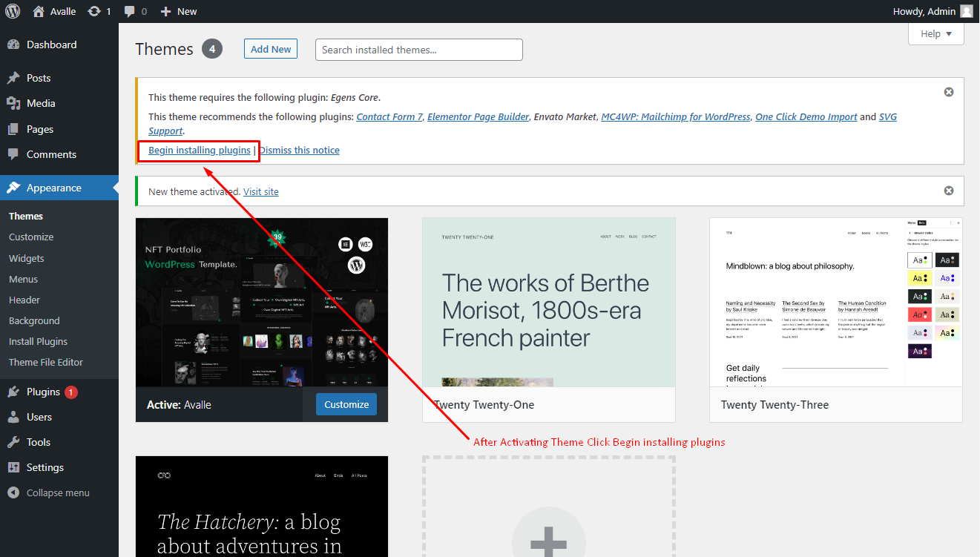Open the Avalle site home icon
980x557 pixels.
39,11
